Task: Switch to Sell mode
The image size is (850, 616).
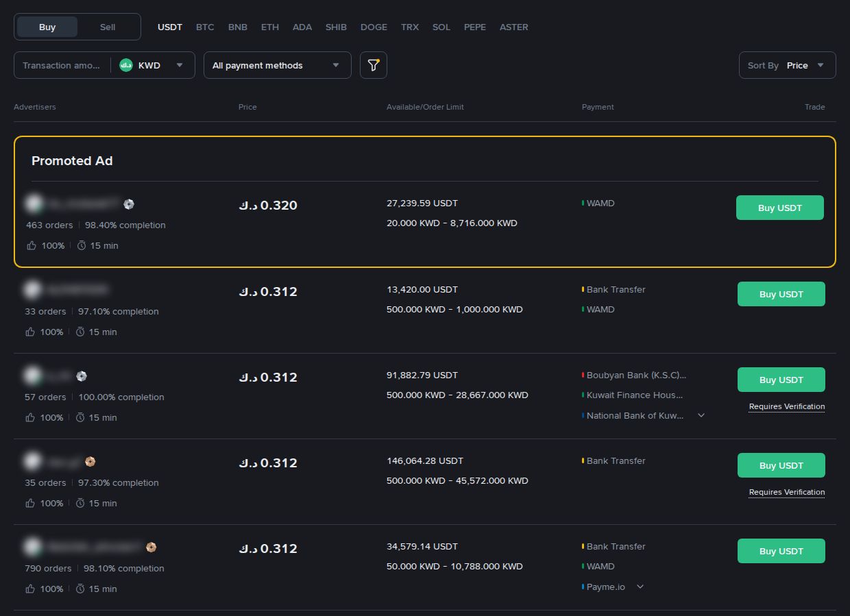Action: click(x=108, y=27)
